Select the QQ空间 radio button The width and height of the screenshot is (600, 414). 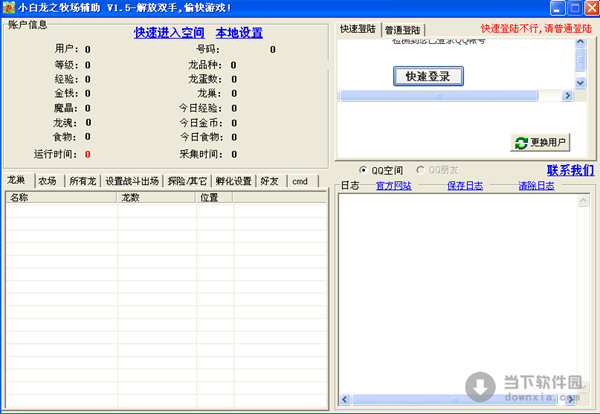(x=364, y=170)
